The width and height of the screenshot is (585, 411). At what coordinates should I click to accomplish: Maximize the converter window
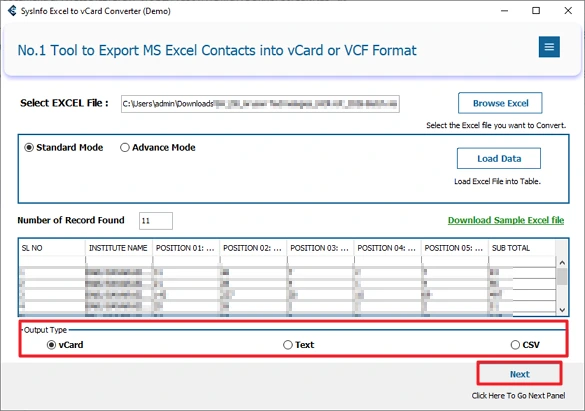(x=536, y=11)
